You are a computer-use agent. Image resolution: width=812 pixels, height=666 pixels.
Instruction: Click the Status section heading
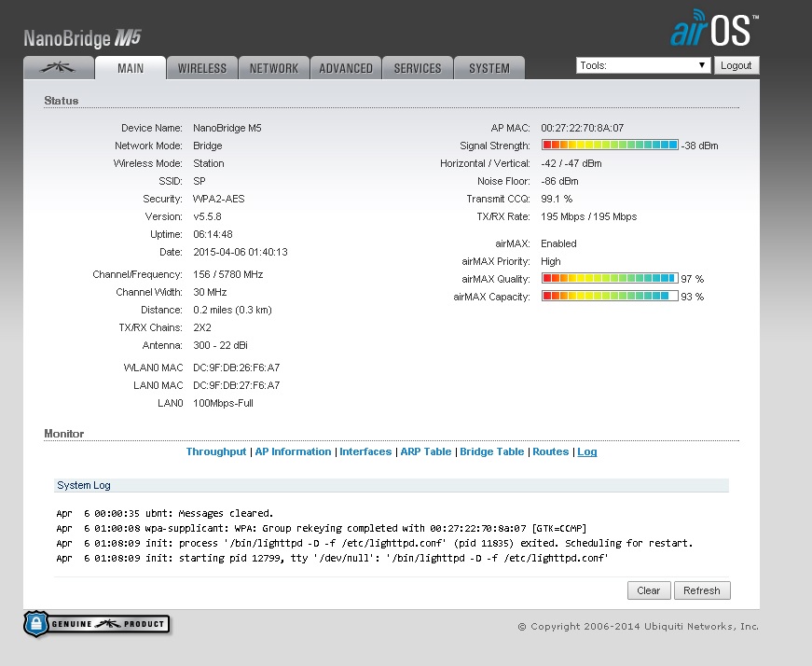[x=62, y=101]
